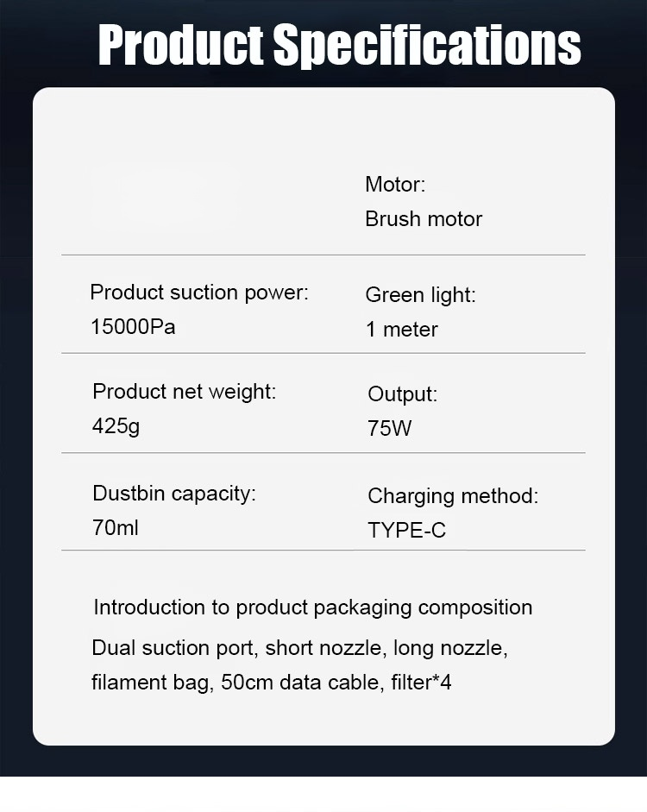647x812 pixels.
Task: Click the Product Specifications heading
Action: pyautogui.click(x=339, y=44)
